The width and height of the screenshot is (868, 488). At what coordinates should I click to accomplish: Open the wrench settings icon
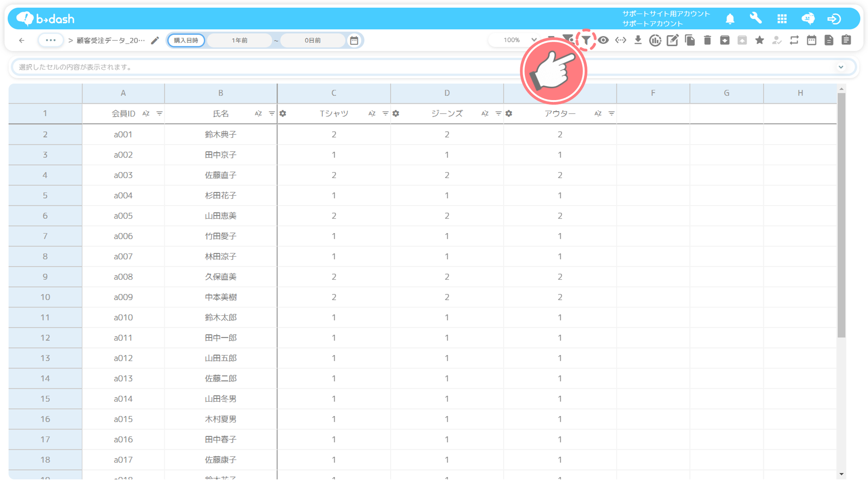point(756,19)
